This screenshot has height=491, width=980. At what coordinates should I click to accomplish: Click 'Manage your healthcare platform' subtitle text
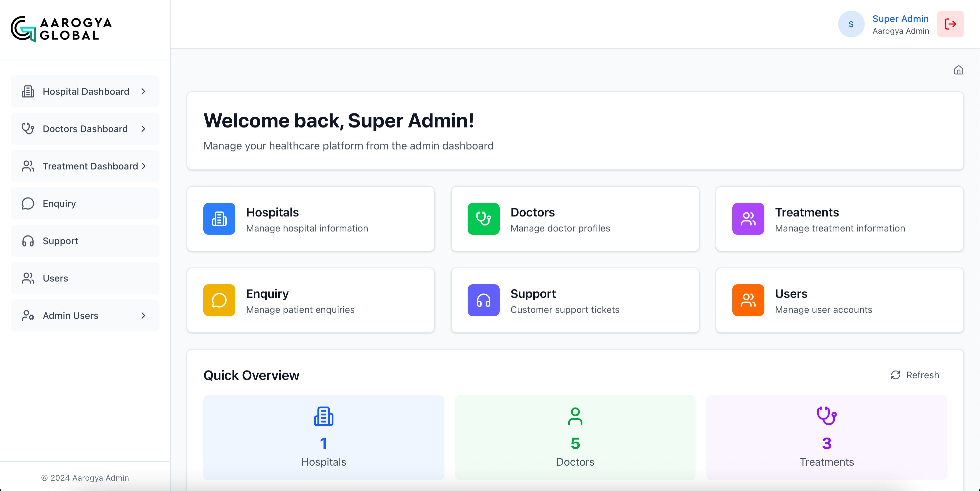click(348, 146)
